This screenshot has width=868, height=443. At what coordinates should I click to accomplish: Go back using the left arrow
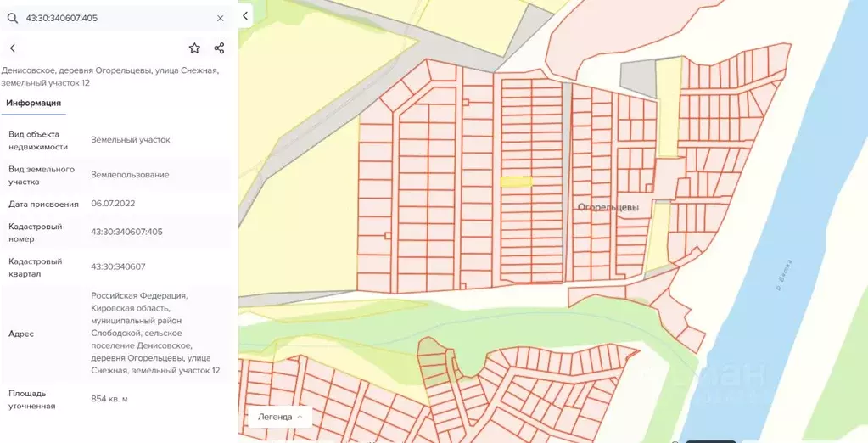point(13,48)
